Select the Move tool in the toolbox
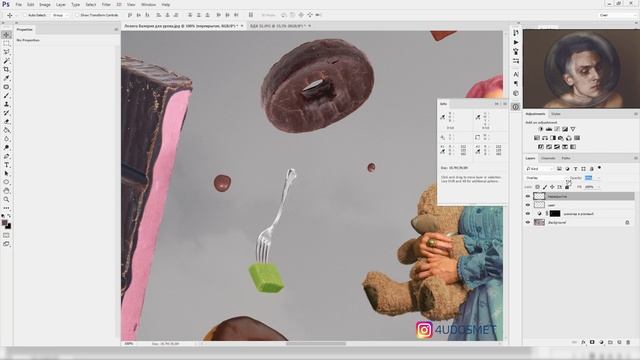This screenshot has height=360, width=640. click(x=6, y=35)
